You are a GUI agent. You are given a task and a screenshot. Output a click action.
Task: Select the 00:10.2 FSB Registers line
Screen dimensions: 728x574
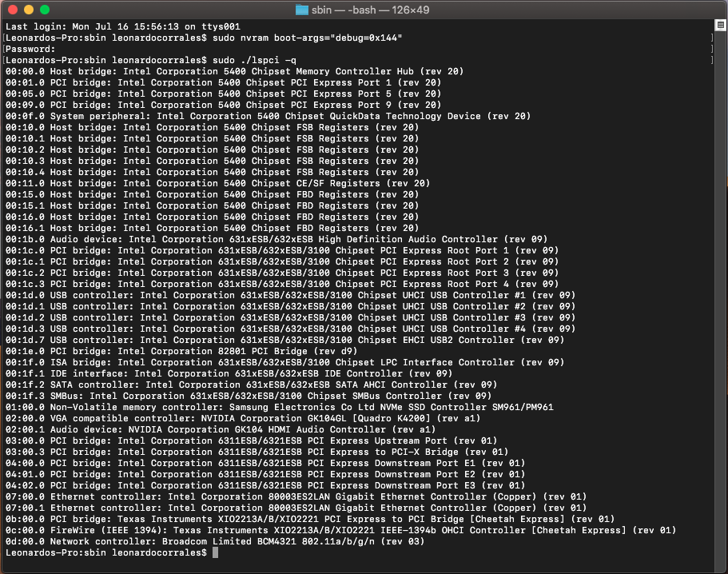click(213, 149)
